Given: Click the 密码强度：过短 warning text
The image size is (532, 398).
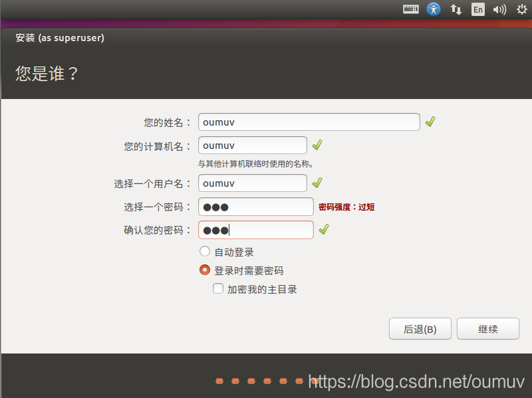Looking at the screenshot, I should [x=346, y=207].
